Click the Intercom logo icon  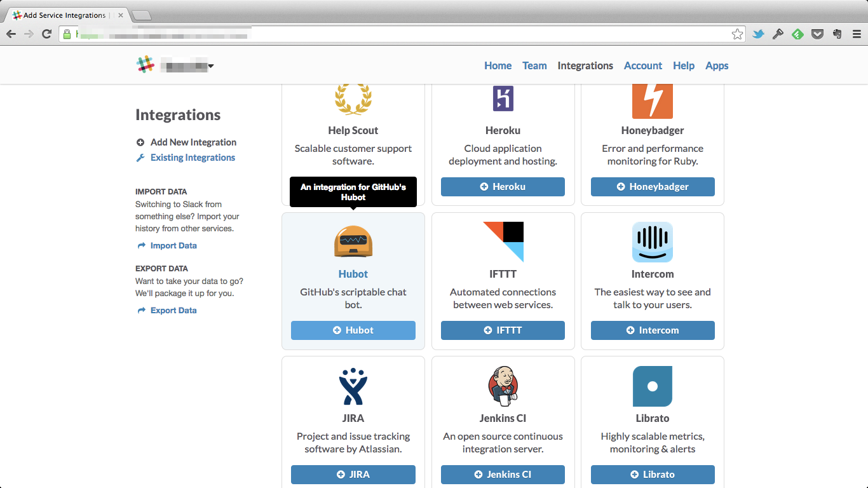click(653, 242)
